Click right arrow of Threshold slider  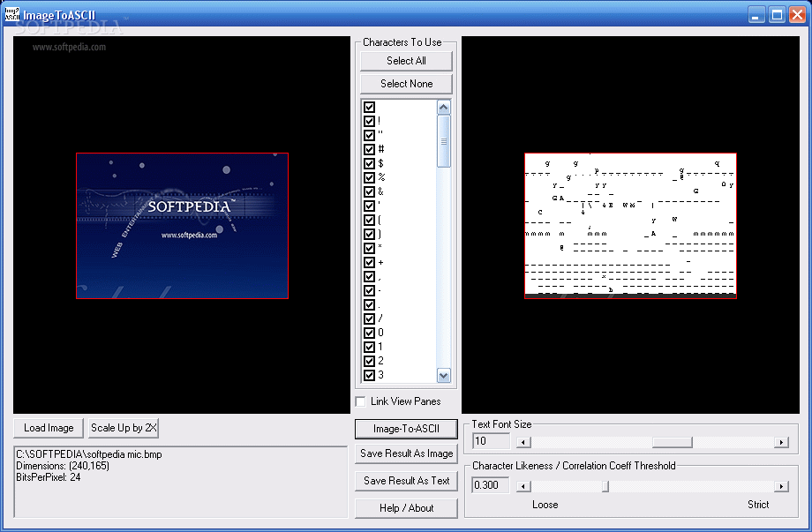pyautogui.click(x=781, y=486)
